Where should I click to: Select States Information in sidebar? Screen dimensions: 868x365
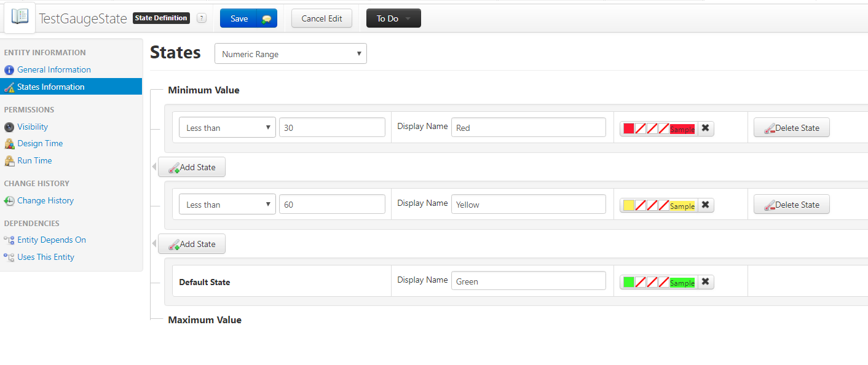pos(71,87)
